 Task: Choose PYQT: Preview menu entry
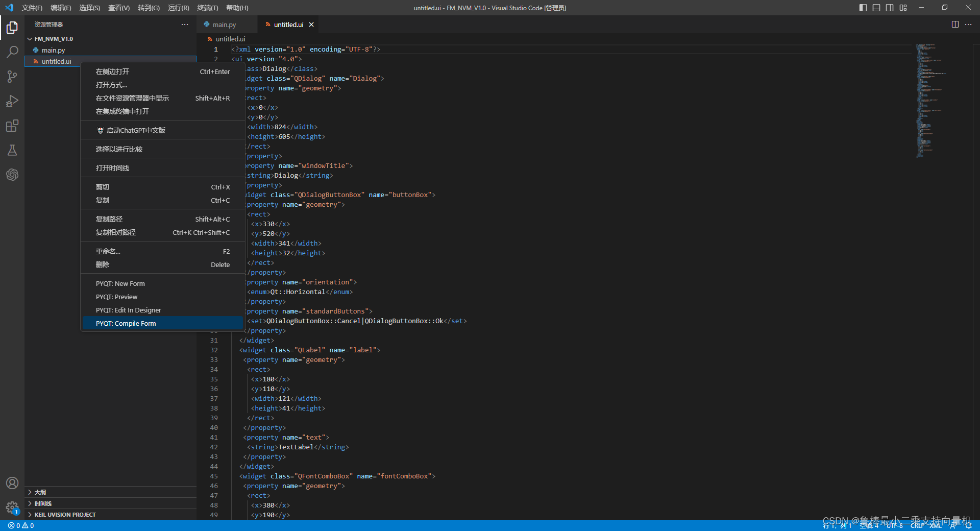click(162, 297)
